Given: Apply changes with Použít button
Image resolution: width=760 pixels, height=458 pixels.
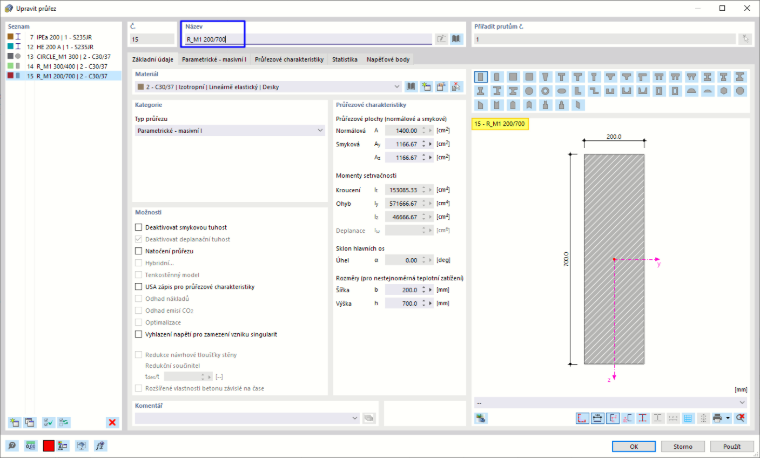Looking at the screenshot, I should (x=732, y=446).
